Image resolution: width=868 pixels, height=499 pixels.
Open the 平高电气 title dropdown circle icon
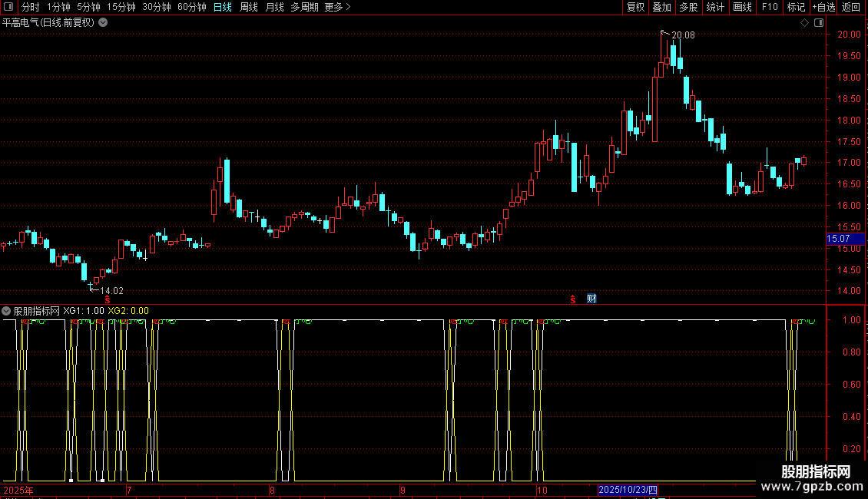(103, 23)
